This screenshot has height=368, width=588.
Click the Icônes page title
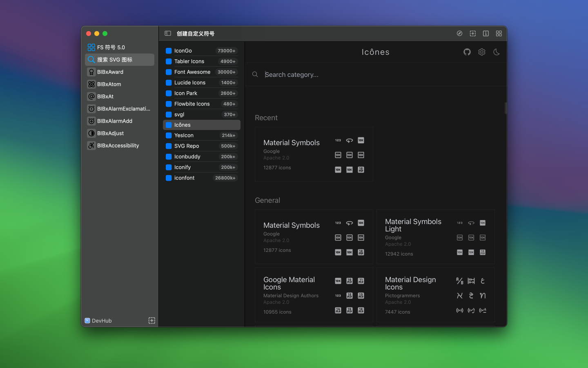click(x=376, y=52)
